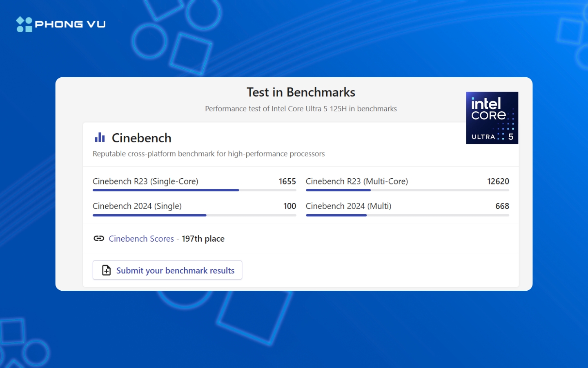
Task: Select the Cinebench 2024 (Single) label
Action: pos(137,206)
